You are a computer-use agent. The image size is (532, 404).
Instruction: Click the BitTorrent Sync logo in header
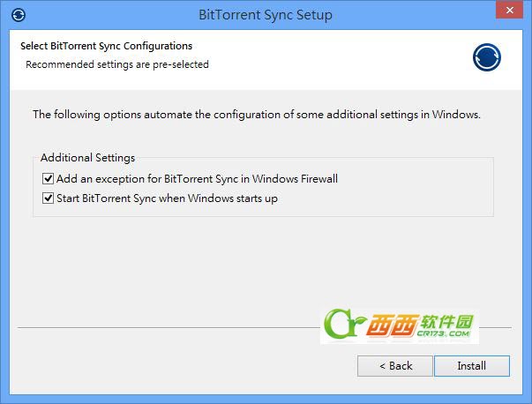(486, 56)
